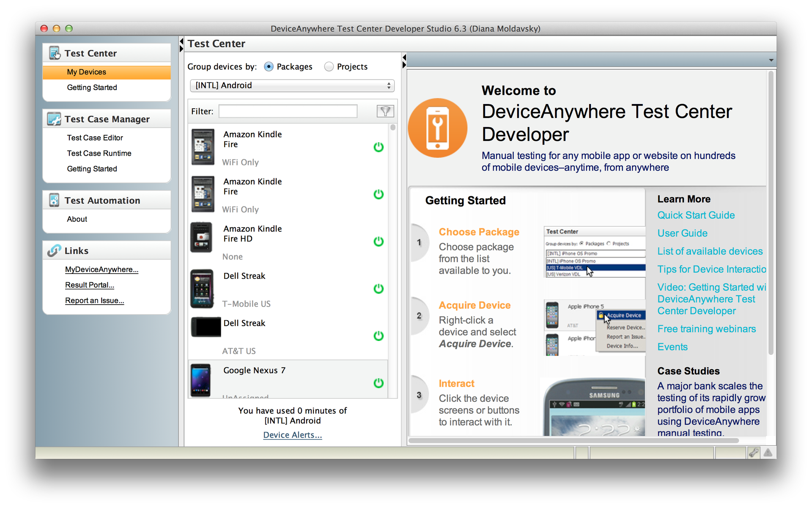Click Amazon Kindle Fire HD device name
The width and height of the screenshot is (812, 508).
pos(252,234)
